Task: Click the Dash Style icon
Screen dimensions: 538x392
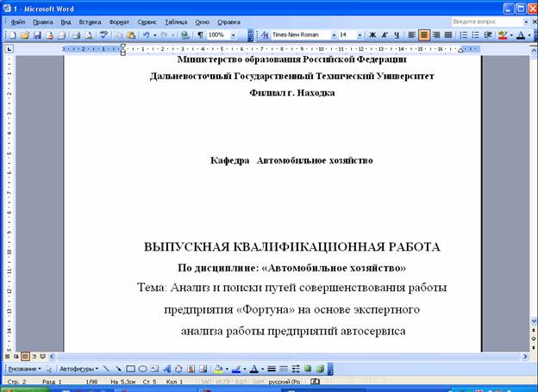Action: 284,369
